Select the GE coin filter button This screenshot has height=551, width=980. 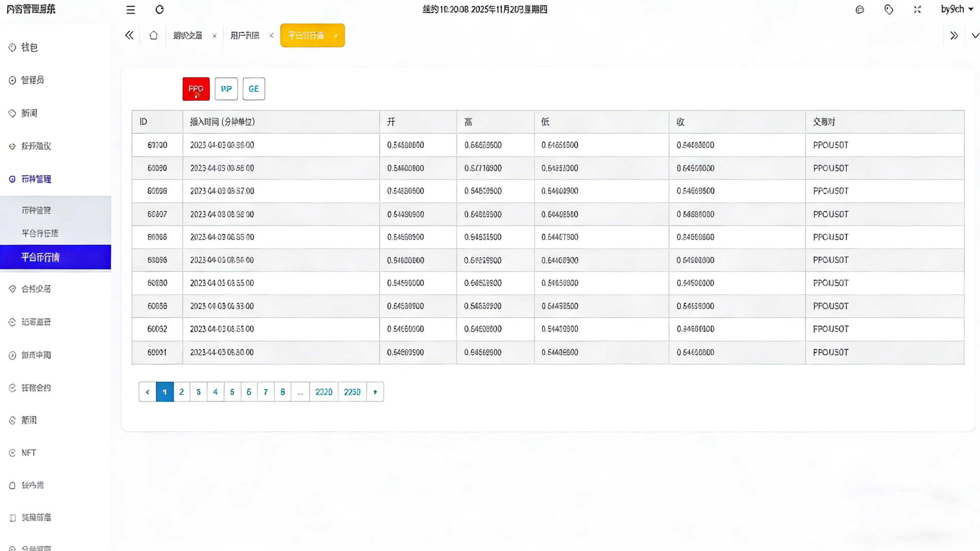click(x=254, y=89)
